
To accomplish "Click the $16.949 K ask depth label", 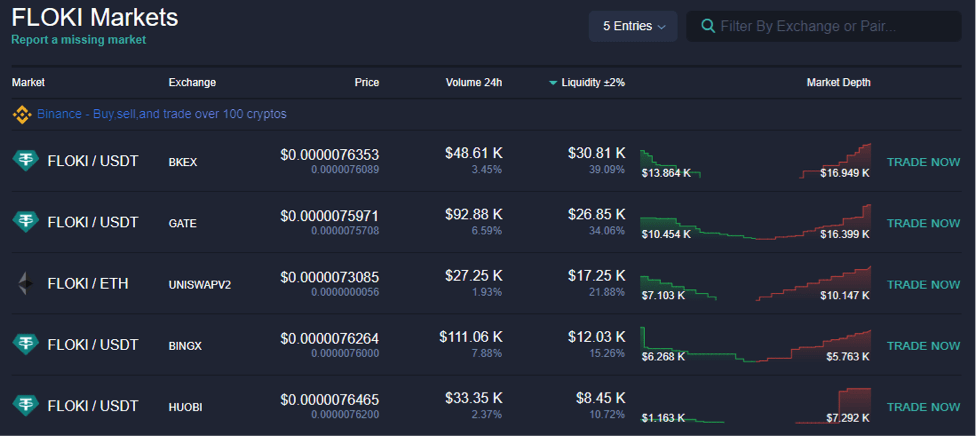I will click(x=845, y=173).
